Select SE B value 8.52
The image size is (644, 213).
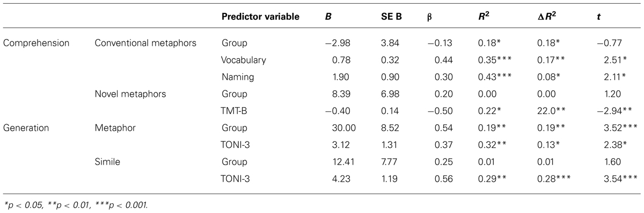[x=384, y=128]
